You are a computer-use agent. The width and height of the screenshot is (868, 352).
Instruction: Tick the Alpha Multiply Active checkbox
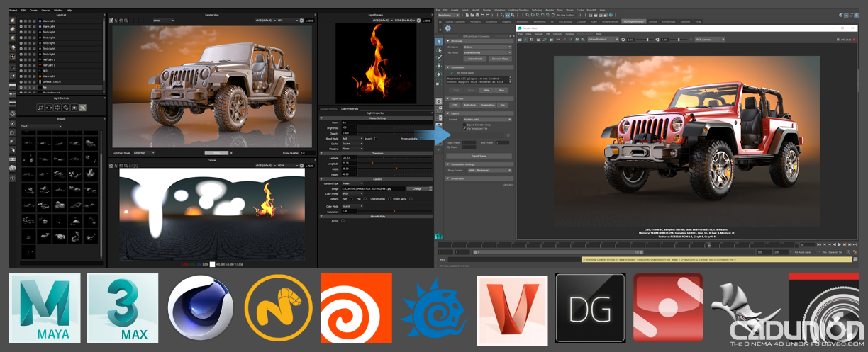click(x=343, y=220)
